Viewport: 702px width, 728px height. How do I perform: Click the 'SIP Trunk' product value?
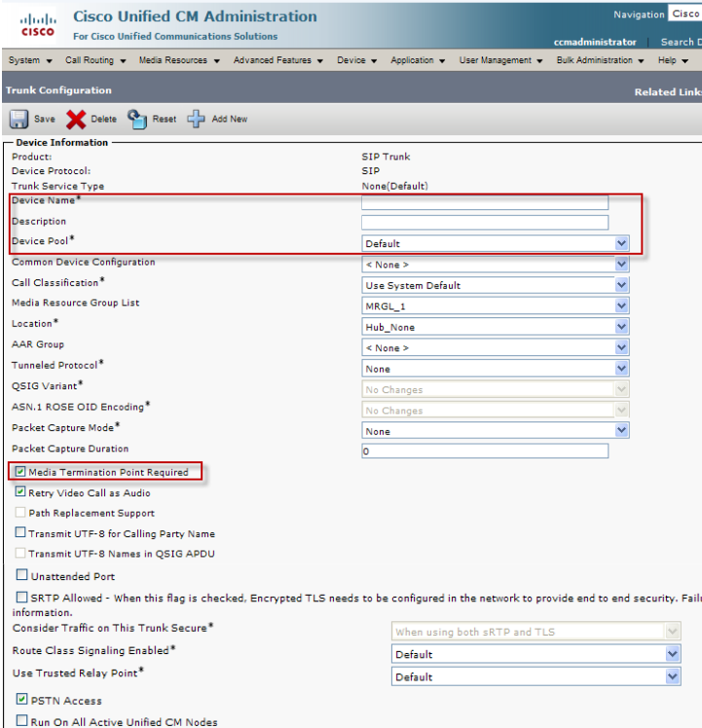click(386, 157)
